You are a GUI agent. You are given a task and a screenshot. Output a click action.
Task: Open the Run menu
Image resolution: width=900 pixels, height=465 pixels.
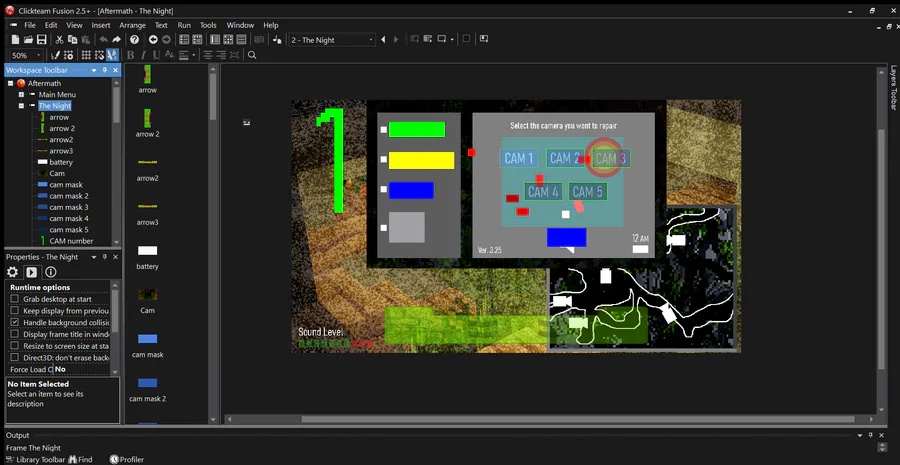coord(184,25)
